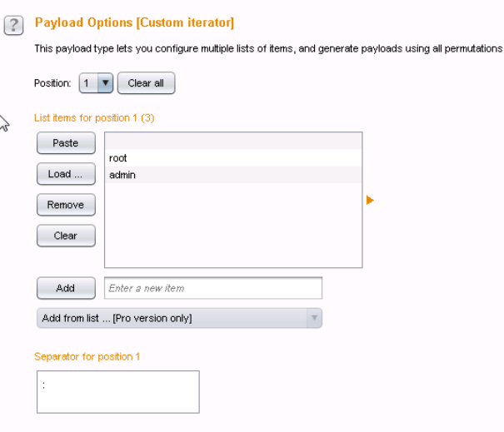Click the 'Payload Options [Custom iterator]' heading
The image size is (504, 432).
click(134, 22)
